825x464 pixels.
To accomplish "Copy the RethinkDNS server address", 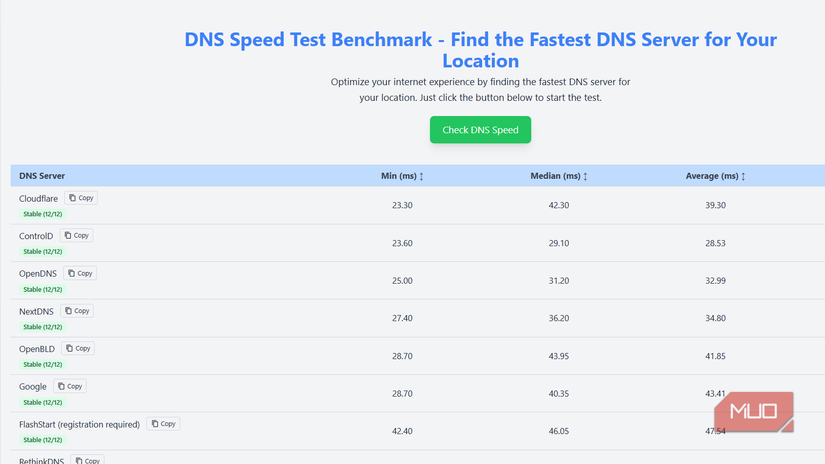I will point(87,460).
